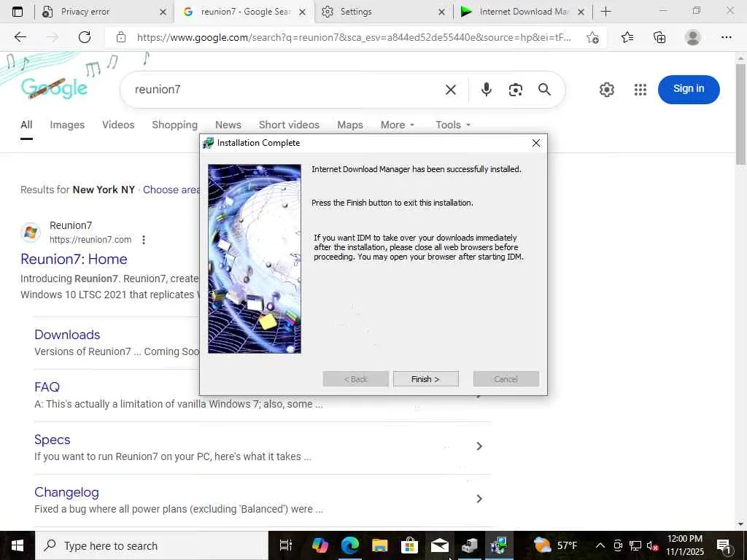Switch to the Settings tab
Image resolution: width=747 pixels, height=560 pixels.
click(x=382, y=12)
